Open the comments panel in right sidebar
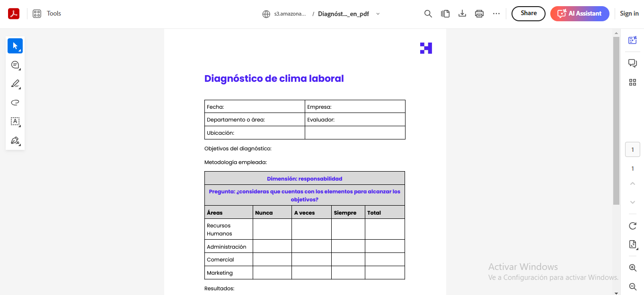 pyautogui.click(x=633, y=63)
